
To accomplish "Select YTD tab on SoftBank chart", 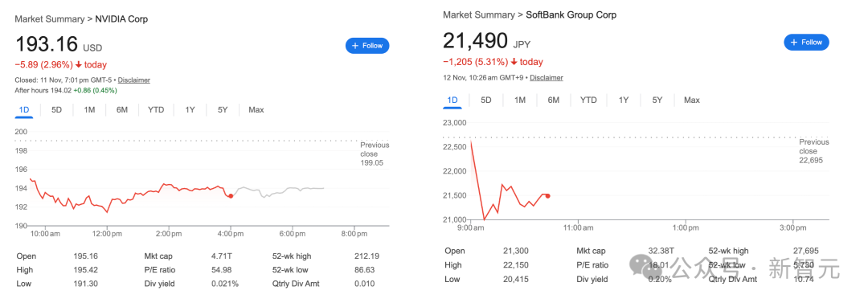I will pyautogui.click(x=588, y=100).
